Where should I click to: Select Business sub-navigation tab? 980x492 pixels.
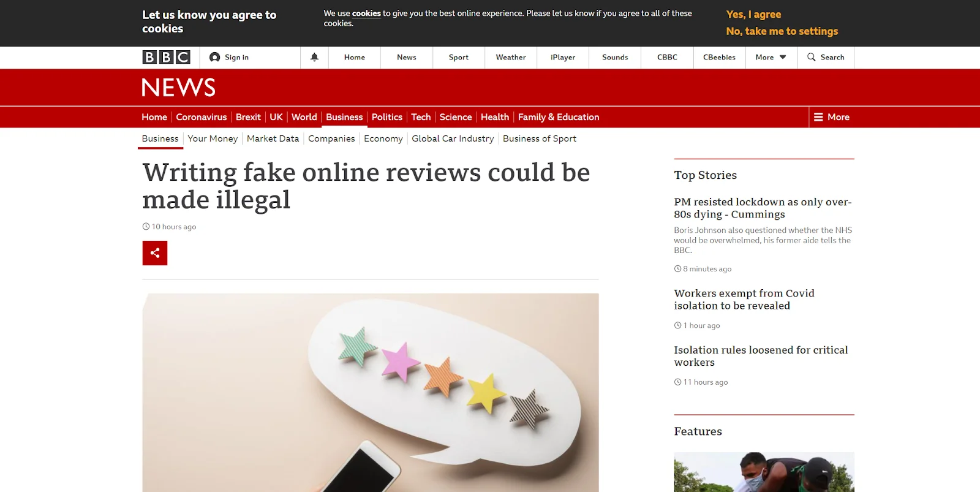point(160,138)
